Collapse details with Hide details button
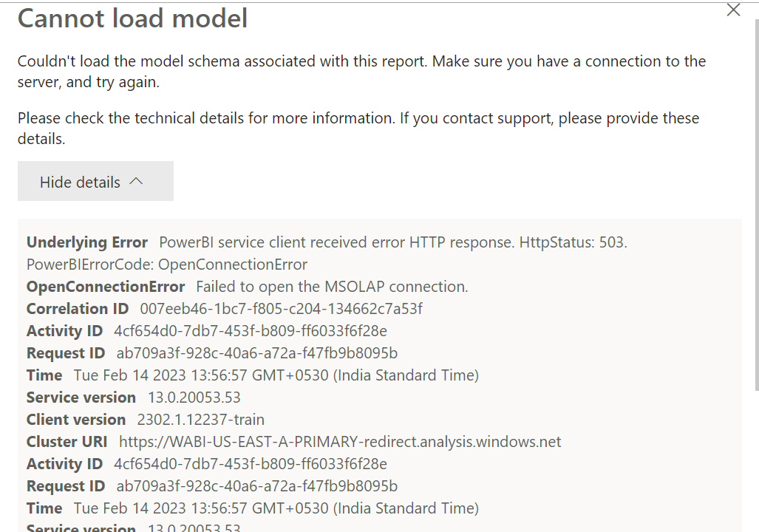Viewport: 759px width, 532px height. pyautogui.click(x=95, y=182)
